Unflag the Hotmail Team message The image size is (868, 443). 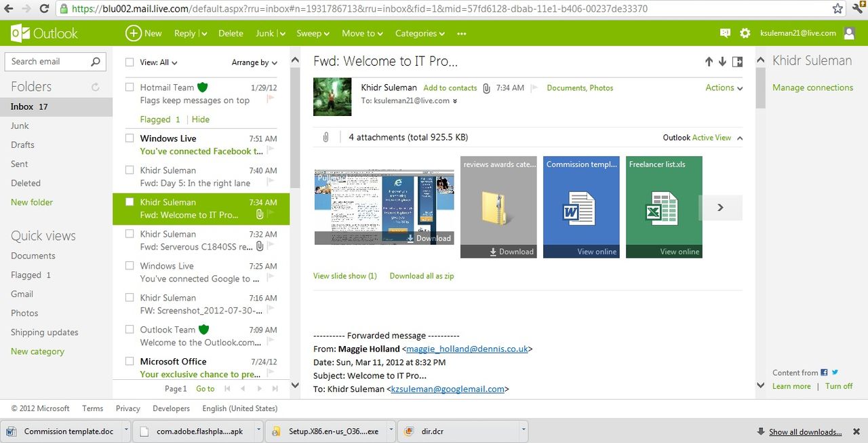point(271,100)
